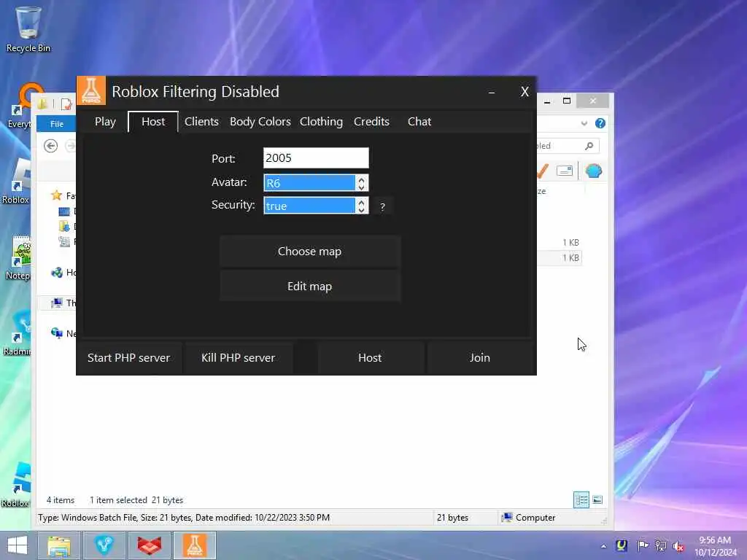This screenshot has width=747, height=560.
Task: Click the blue globe icon in Explorer ribbon
Action: [594, 171]
